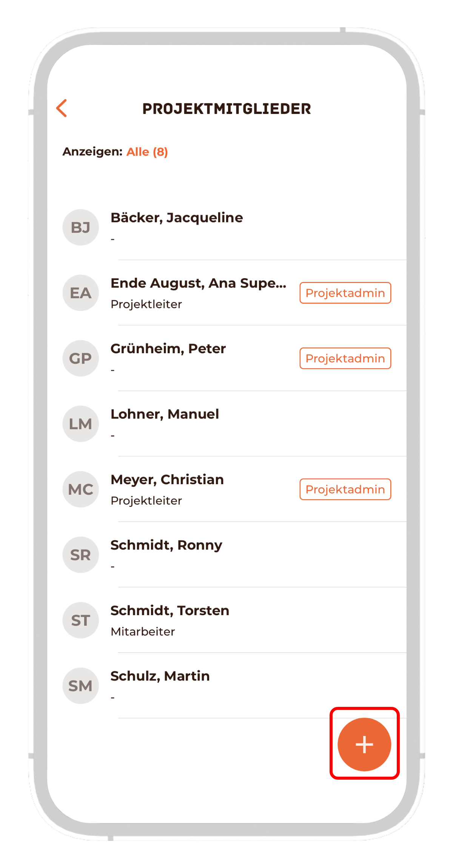The width and height of the screenshot is (453, 868).
Task: Tap the EA avatar circle
Action: [x=80, y=293]
